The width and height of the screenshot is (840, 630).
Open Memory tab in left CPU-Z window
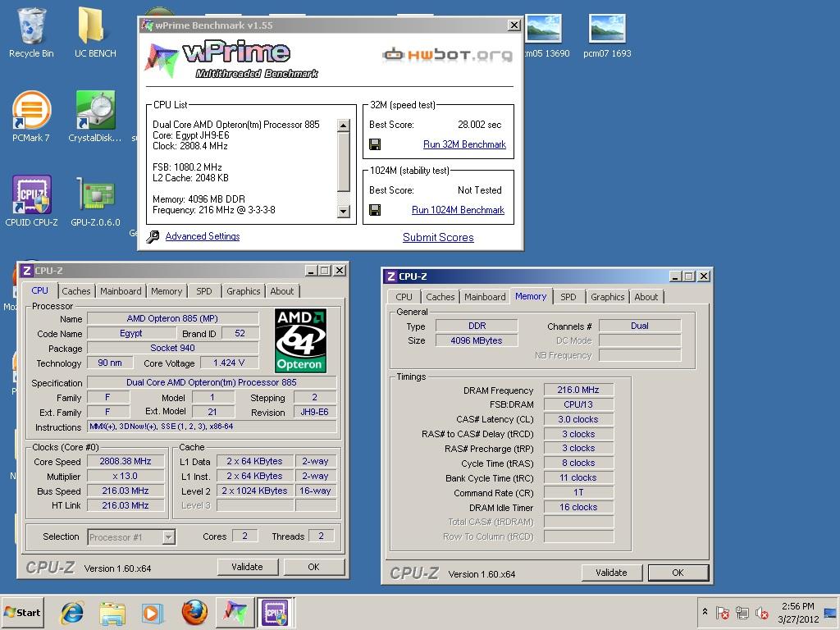[x=166, y=291]
